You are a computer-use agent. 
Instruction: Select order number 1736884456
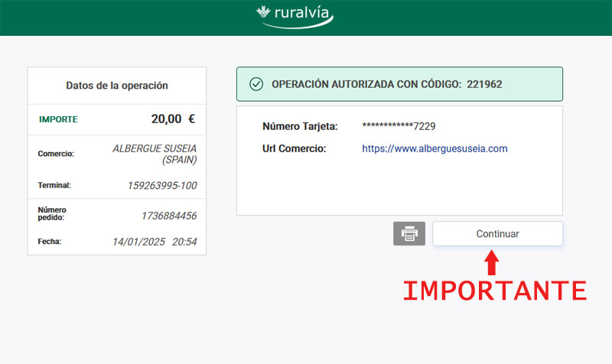click(169, 216)
